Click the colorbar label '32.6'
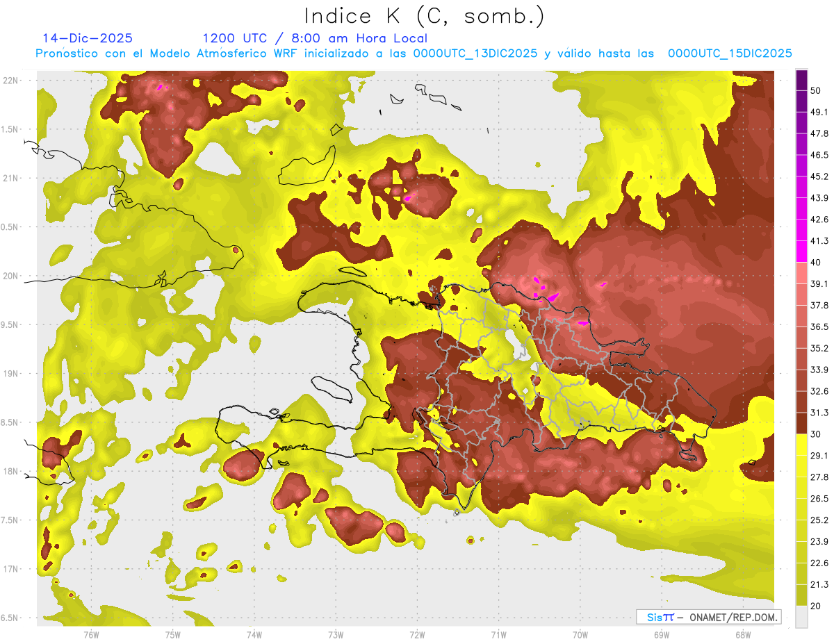The image size is (834, 644). click(819, 391)
